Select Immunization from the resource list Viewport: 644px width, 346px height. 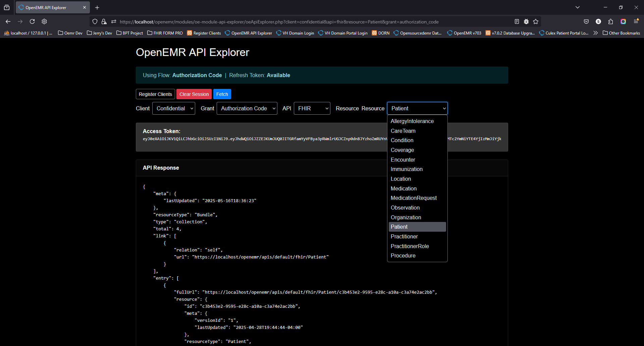click(417, 169)
